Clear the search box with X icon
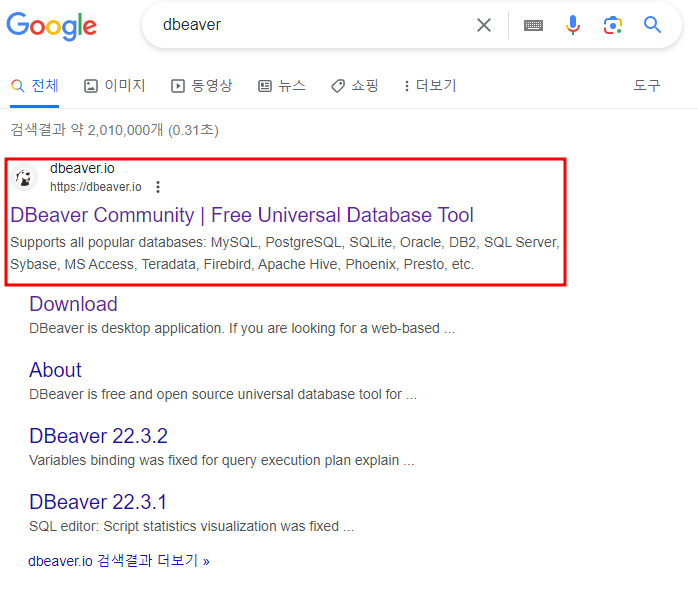The image size is (698, 600). 484,25
